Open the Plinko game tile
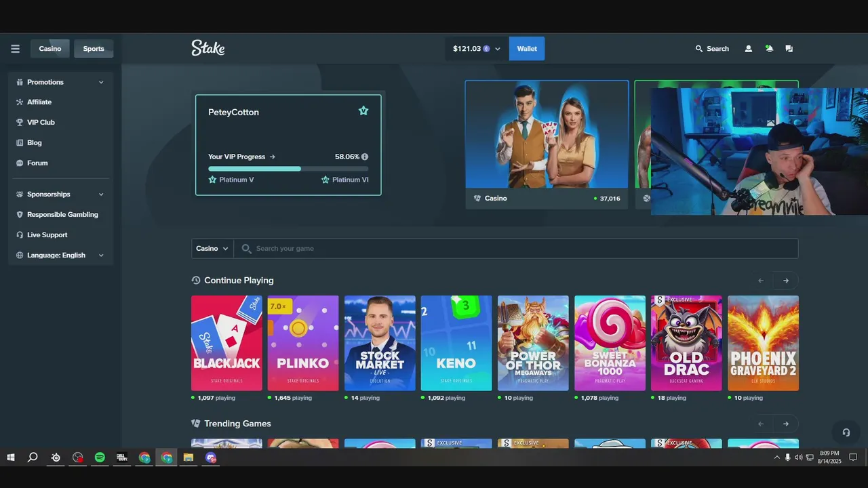This screenshot has height=488, width=868. click(303, 343)
